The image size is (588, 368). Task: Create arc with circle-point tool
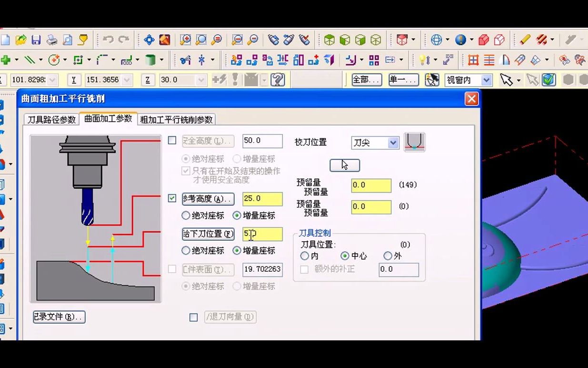point(54,60)
